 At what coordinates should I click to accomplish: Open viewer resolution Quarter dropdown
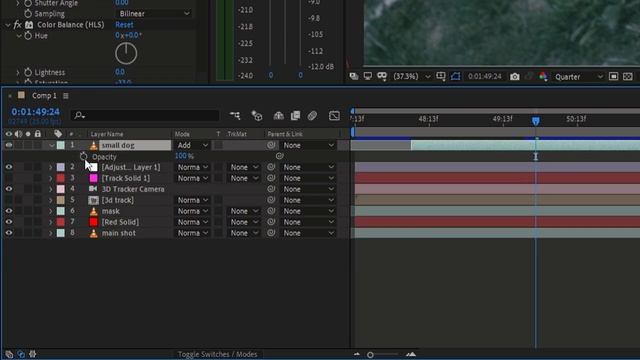pos(578,77)
